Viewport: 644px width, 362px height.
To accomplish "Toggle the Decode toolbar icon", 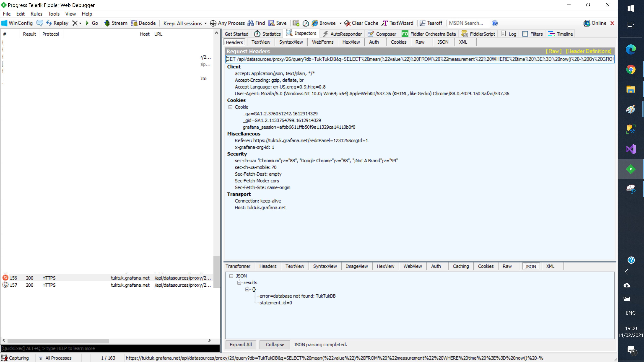I will coord(134,23).
